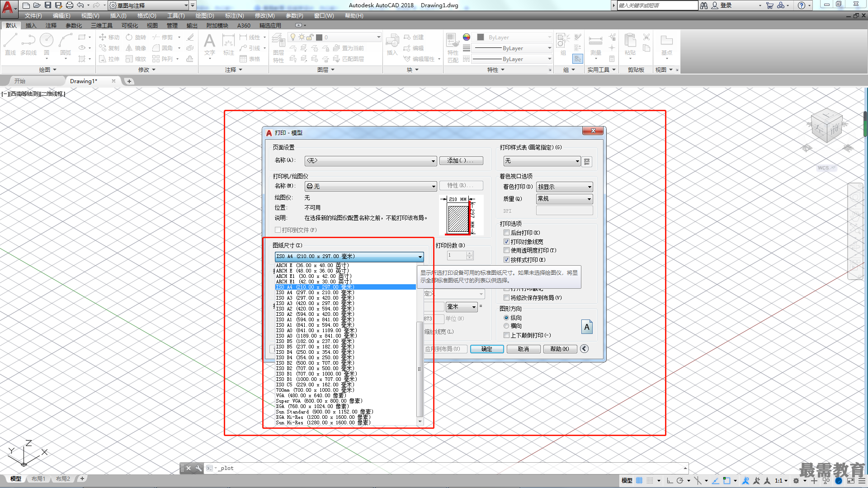Viewport: 868px width, 488px height.
Task: Click the Array (阵列) tool
Action: point(163,59)
